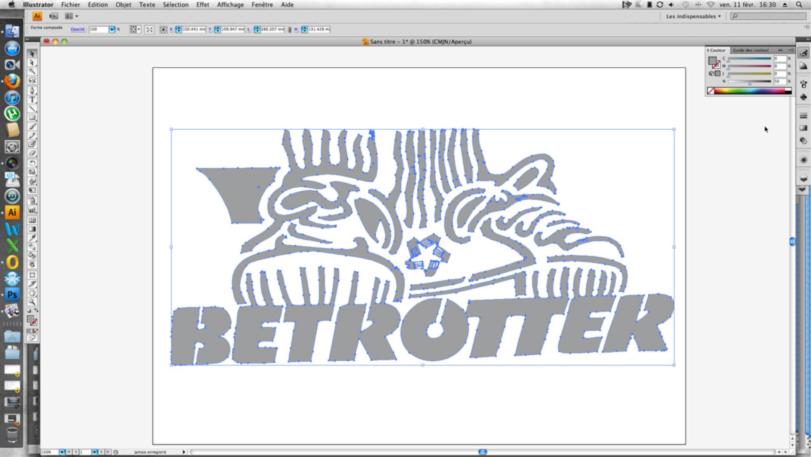Select the Selection (black arrow) tool
Screen dimensions: 811x457
(32, 54)
